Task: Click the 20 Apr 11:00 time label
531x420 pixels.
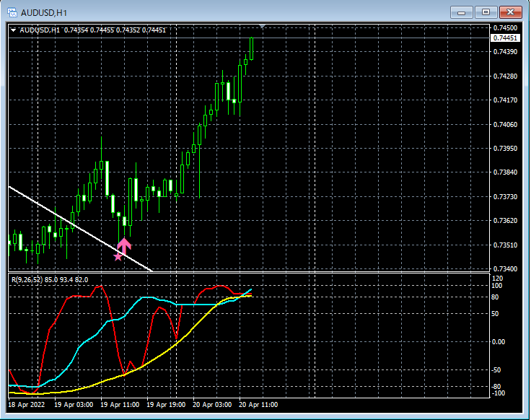Action: tap(258, 405)
